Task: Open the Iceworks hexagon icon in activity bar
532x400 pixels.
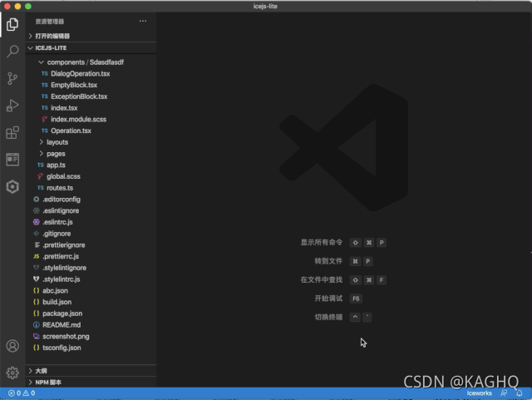Action: coord(12,186)
